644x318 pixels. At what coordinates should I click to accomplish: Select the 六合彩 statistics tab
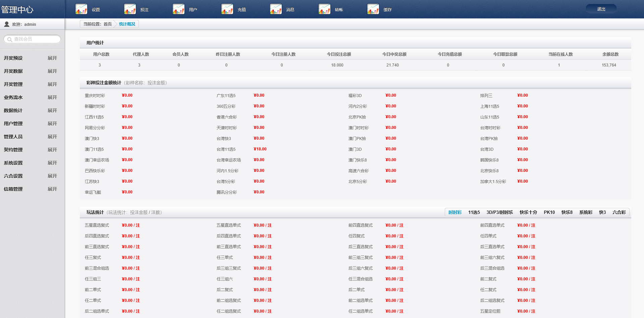tap(619, 212)
